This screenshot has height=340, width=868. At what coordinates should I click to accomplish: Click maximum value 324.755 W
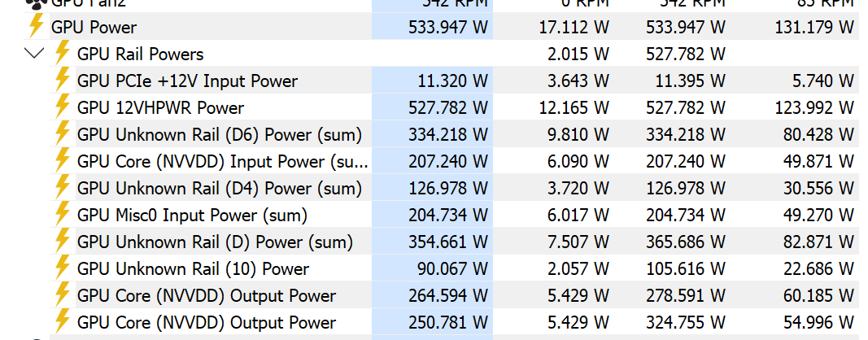[685, 323]
